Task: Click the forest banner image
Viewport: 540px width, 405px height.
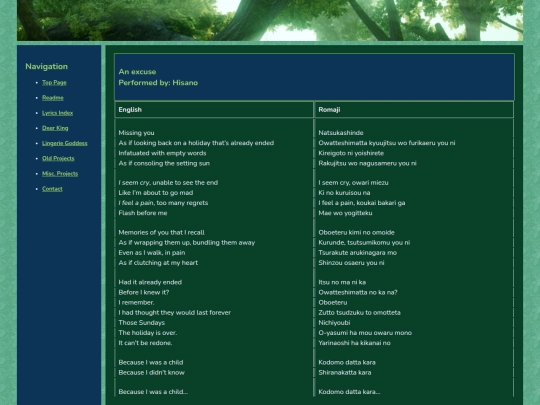Action: point(270,20)
